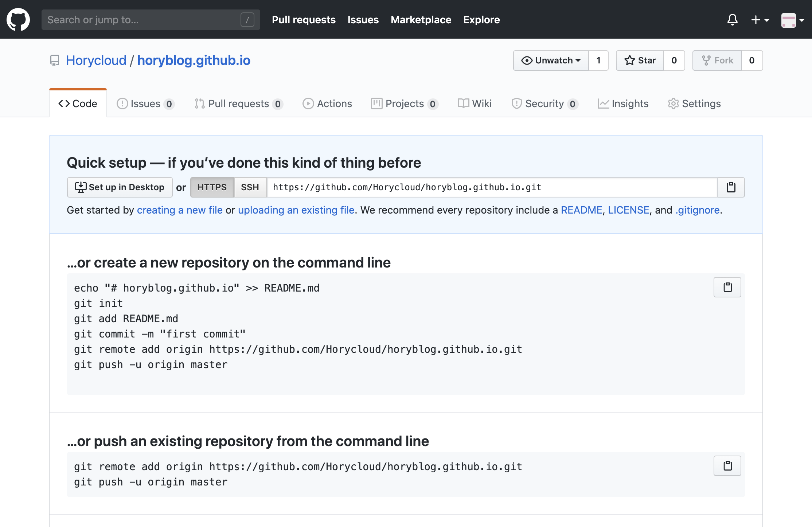
Task: Select HTTPS protocol toggle button
Action: (x=212, y=187)
